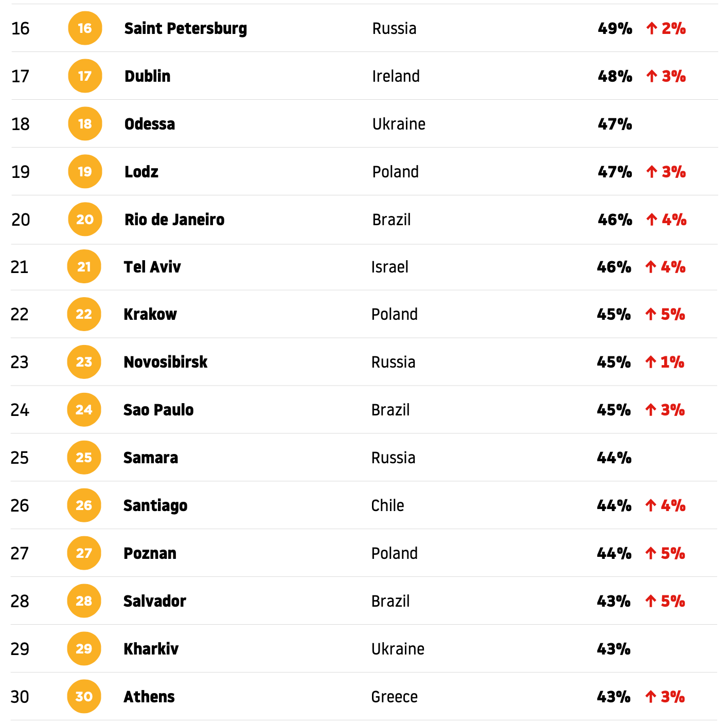Click Chile country in Santiago row
The width and height of the screenshot is (728, 727).
pos(387,506)
